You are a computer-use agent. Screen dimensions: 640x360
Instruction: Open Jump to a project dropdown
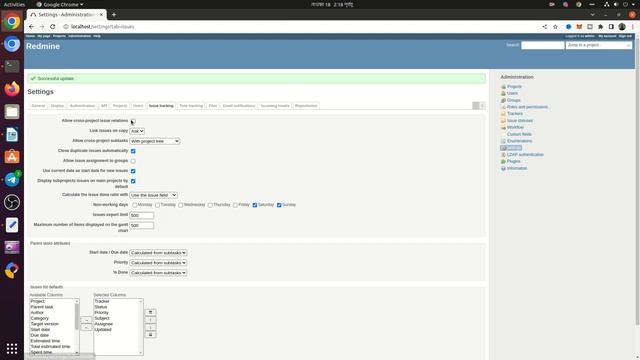click(x=599, y=45)
